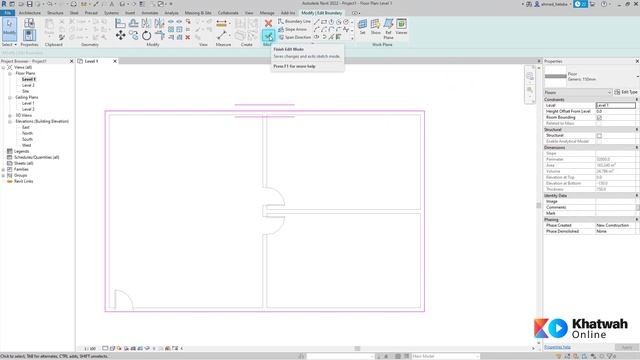The height and width of the screenshot is (360, 640).
Task: Click the green Finish Edit Mode checkmark
Action: tap(268, 36)
